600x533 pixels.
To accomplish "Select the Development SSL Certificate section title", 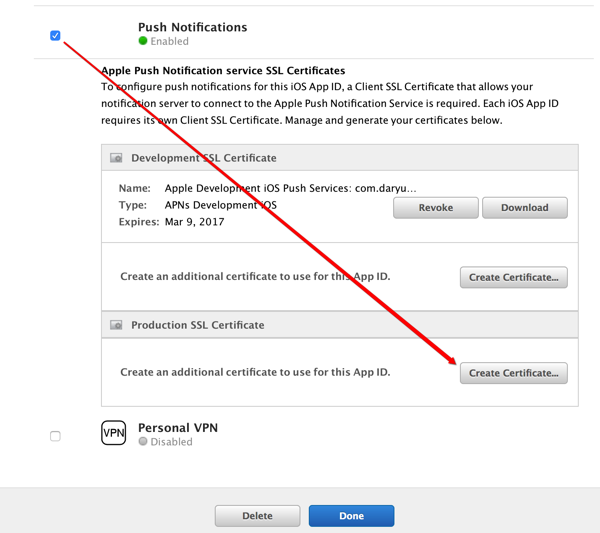I will pos(204,158).
